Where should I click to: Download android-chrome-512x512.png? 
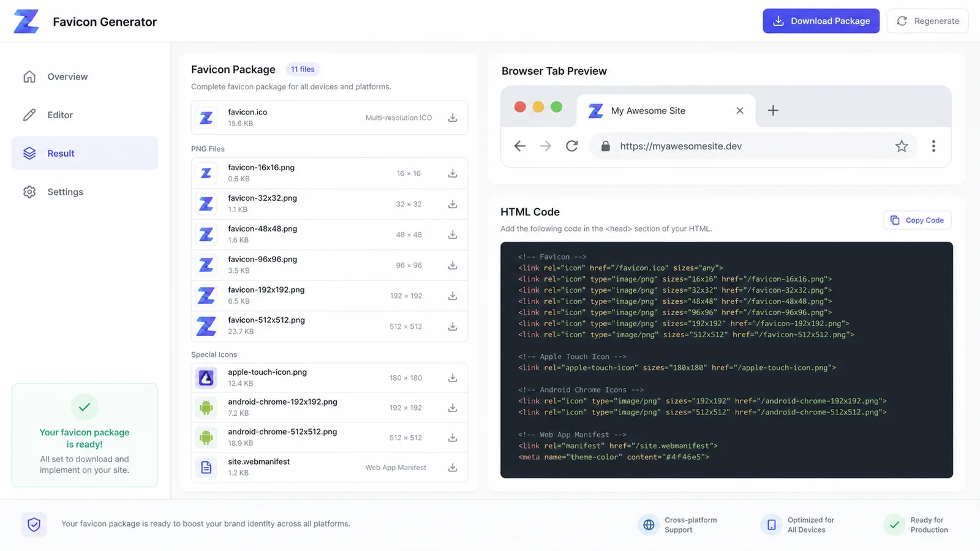[x=453, y=438]
